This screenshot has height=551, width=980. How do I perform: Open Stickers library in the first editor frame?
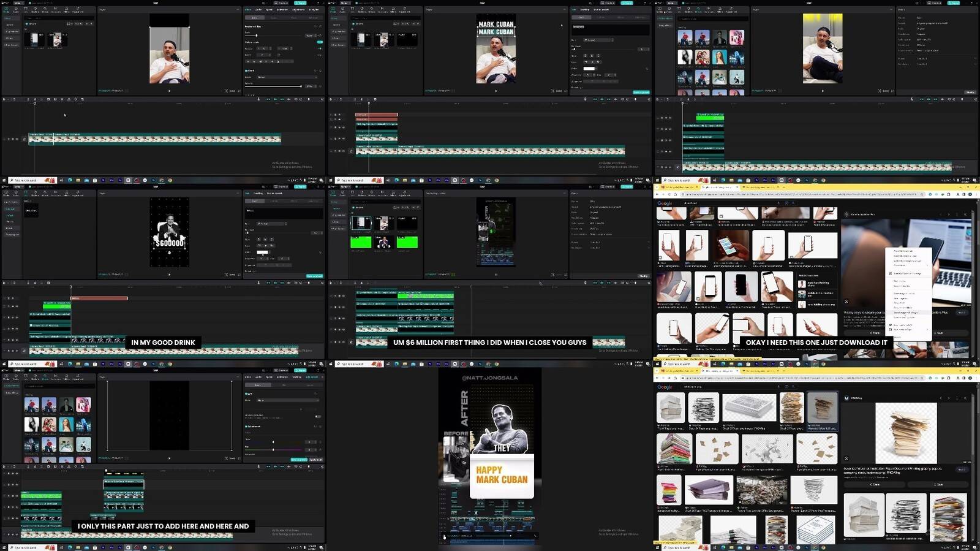[35, 10]
